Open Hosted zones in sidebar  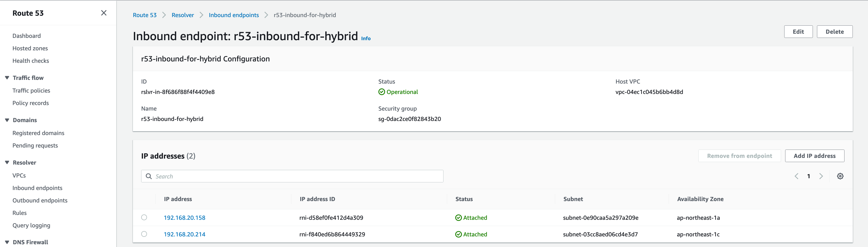(x=30, y=48)
